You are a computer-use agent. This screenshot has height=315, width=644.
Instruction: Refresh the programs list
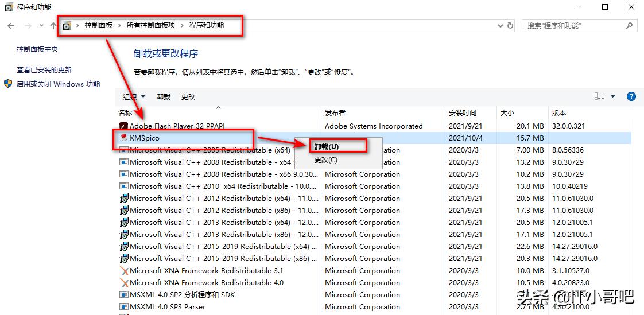coord(510,25)
